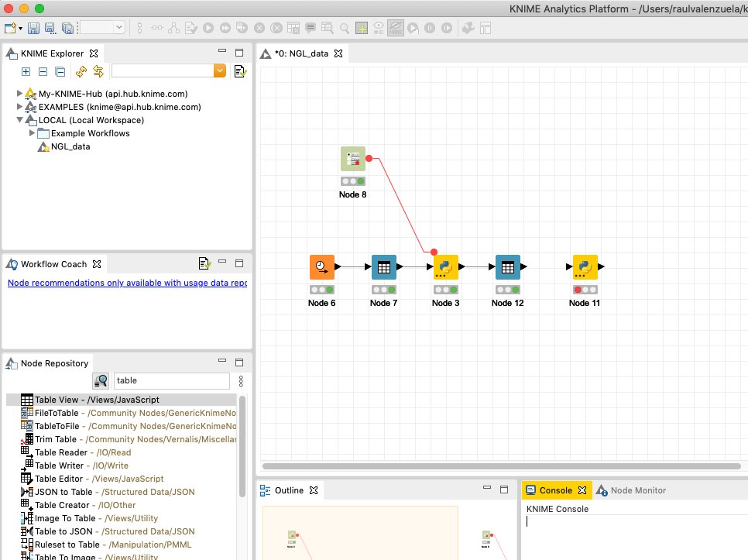Select Node 12 table node
This screenshot has height=560, width=748.
508,266
